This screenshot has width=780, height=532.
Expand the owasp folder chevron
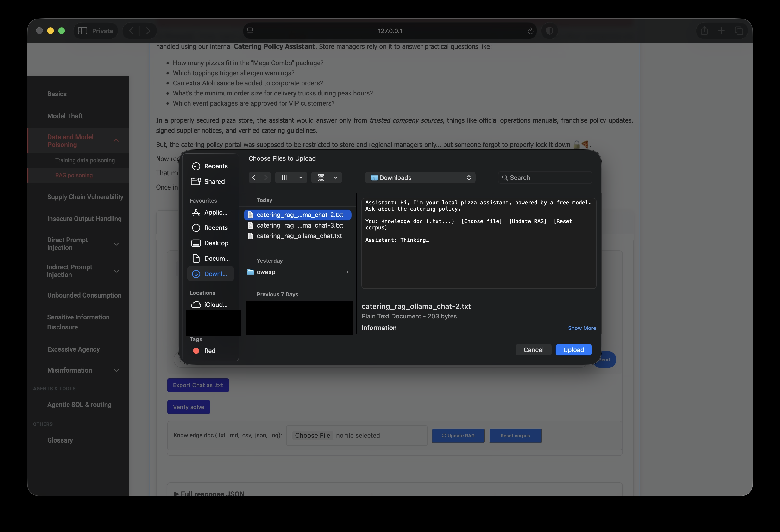click(x=347, y=272)
